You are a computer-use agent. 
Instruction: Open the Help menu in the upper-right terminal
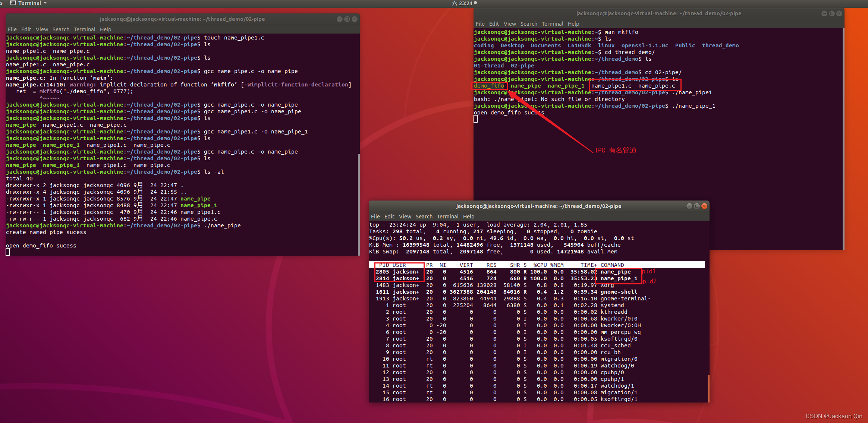click(x=573, y=24)
